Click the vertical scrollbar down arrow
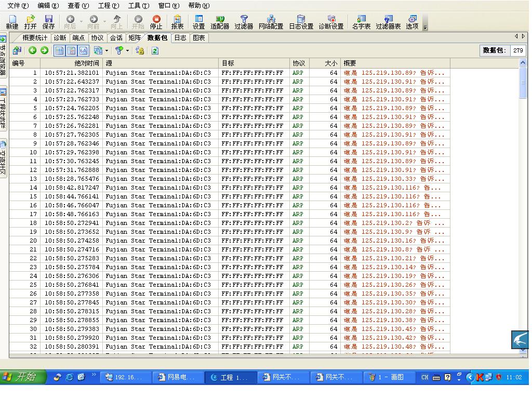Viewport: 532px width, 399px height. [x=523, y=350]
